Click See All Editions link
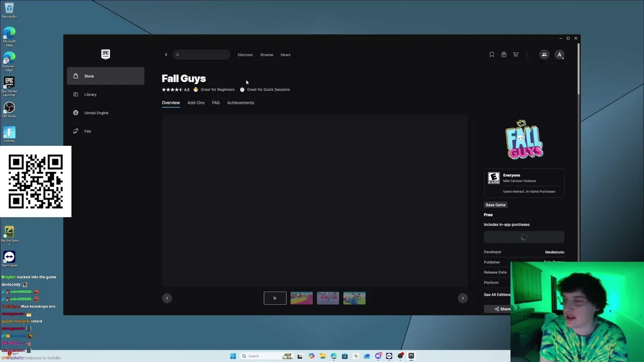 click(497, 295)
